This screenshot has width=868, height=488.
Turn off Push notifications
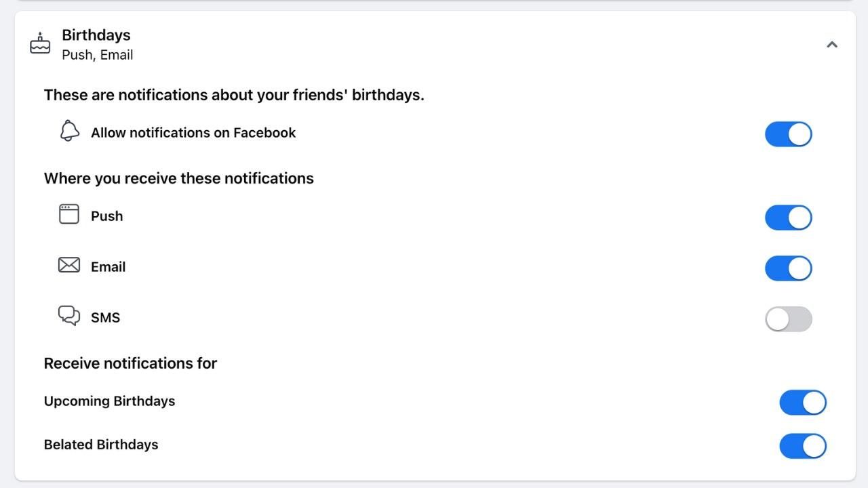[x=788, y=218]
